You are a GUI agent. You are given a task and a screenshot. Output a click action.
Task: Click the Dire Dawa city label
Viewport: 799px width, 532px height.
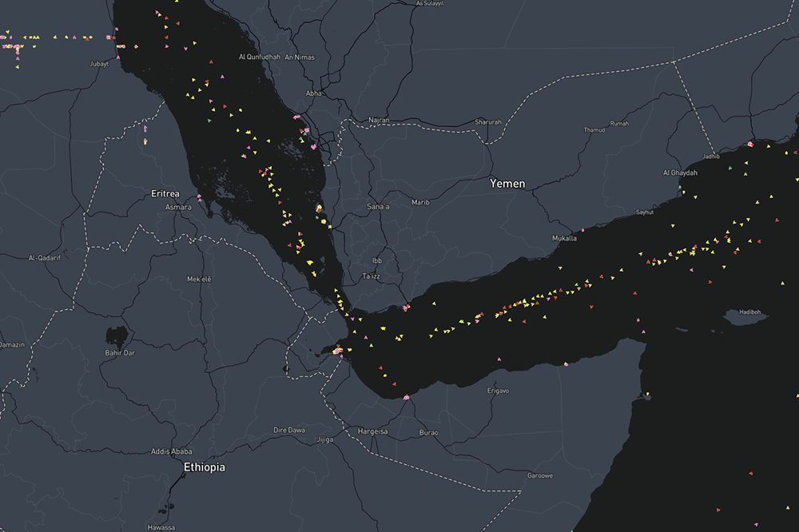289,430
